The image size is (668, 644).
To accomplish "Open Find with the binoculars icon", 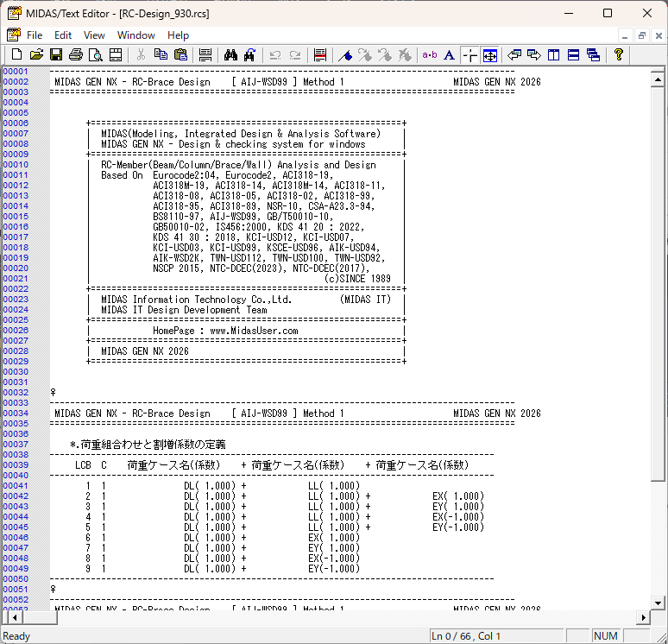I will [x=230, y=55].
